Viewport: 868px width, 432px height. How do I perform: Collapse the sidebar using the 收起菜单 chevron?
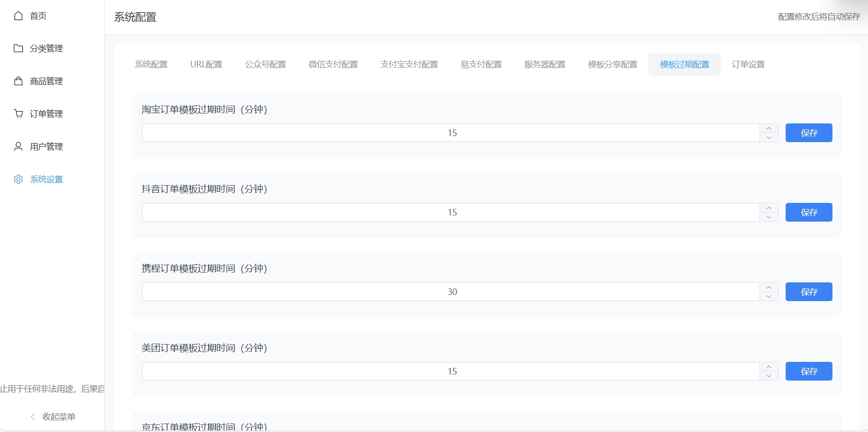pos(33,417)
